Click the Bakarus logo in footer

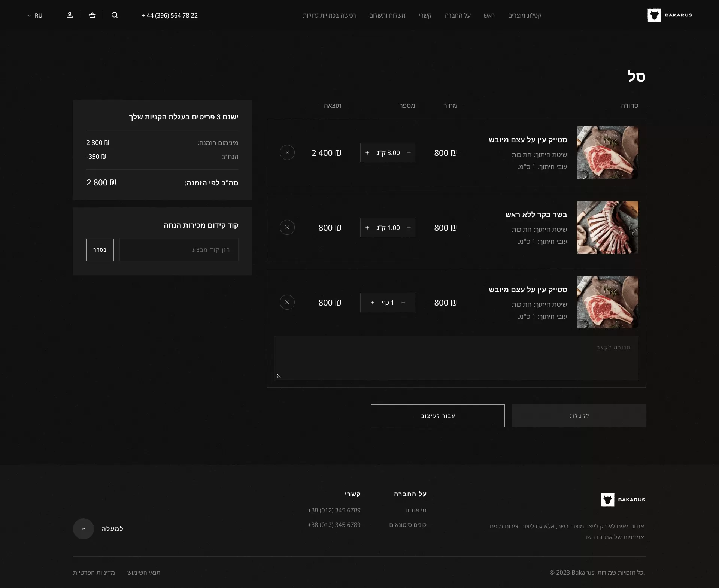tap(607, 500)
